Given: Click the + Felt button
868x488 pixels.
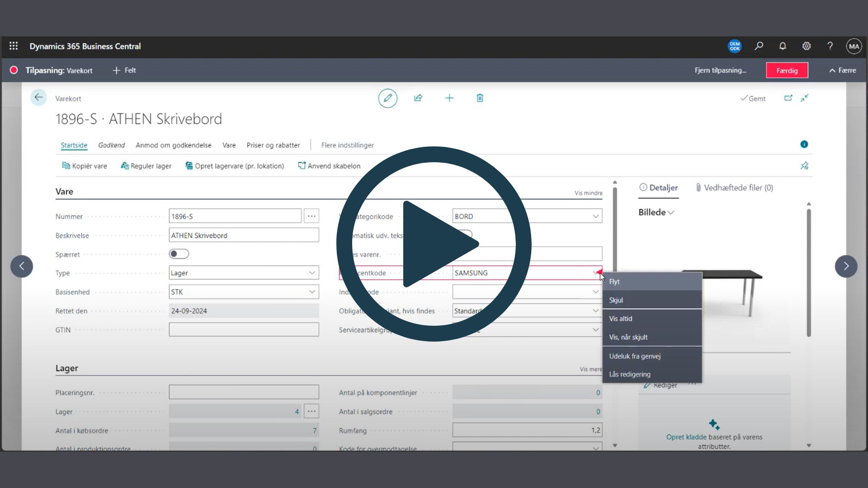Looking at the screenshot, I should (124, 70).
